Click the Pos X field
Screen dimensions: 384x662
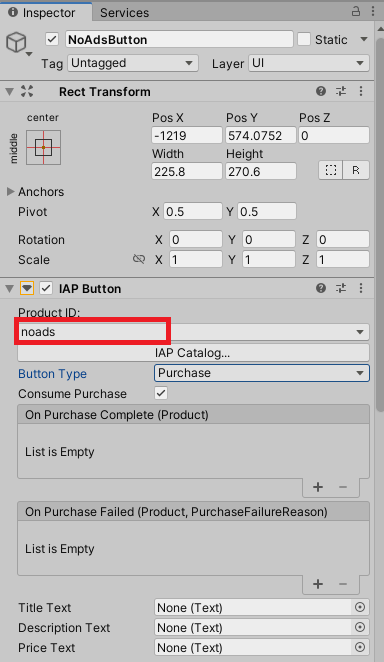187,136
